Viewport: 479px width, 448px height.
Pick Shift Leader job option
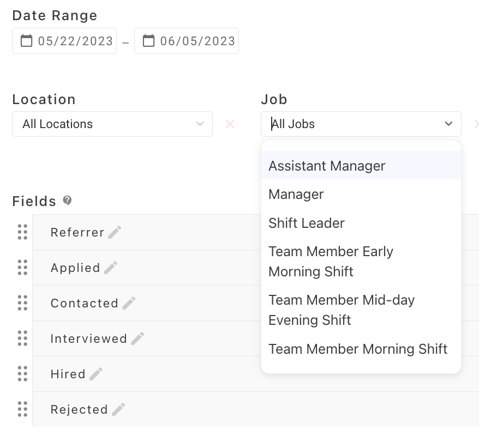tap(307, 223)
